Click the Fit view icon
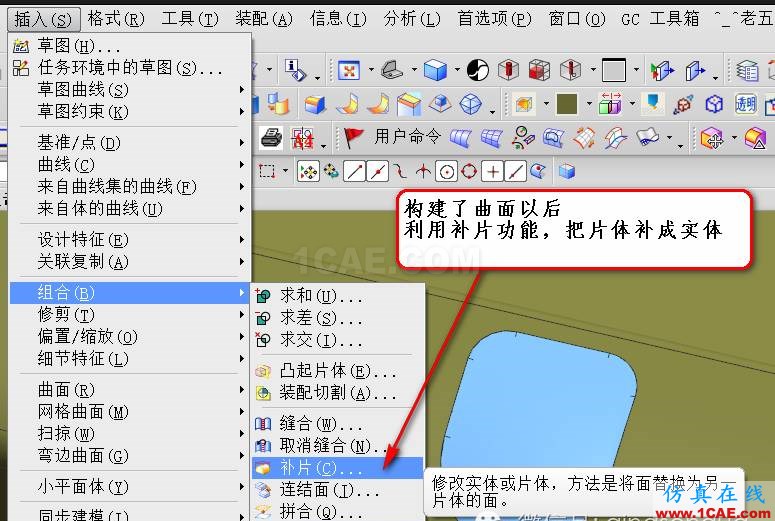This screenshot has width=775, height=521. pyautogui.click(x=349, y=70)
